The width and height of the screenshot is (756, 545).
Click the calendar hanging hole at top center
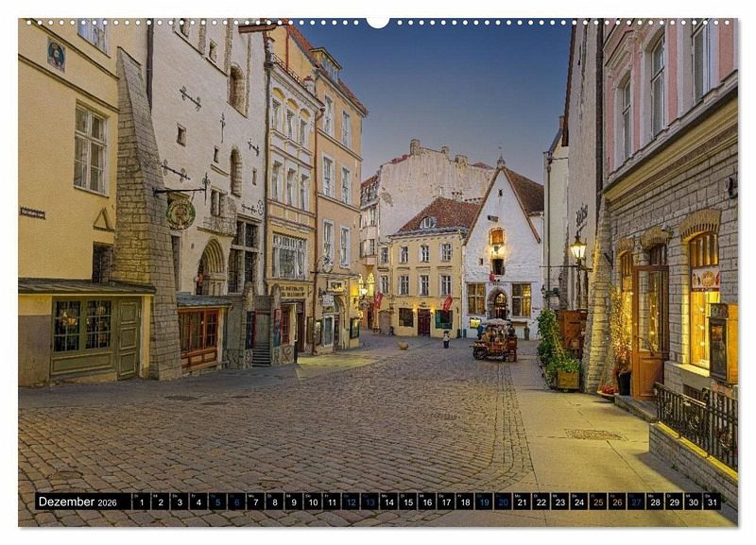coord(378,21)
